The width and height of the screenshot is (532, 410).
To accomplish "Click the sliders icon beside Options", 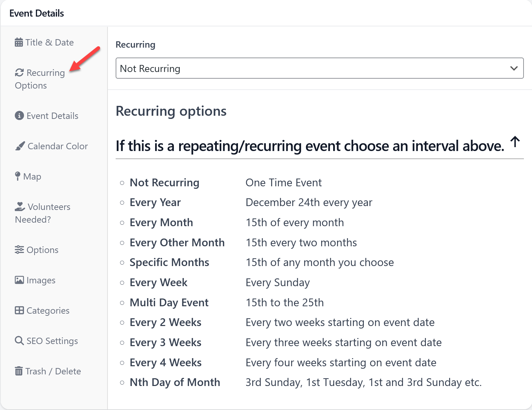I will pyautogui.click(x=19, y=250).
